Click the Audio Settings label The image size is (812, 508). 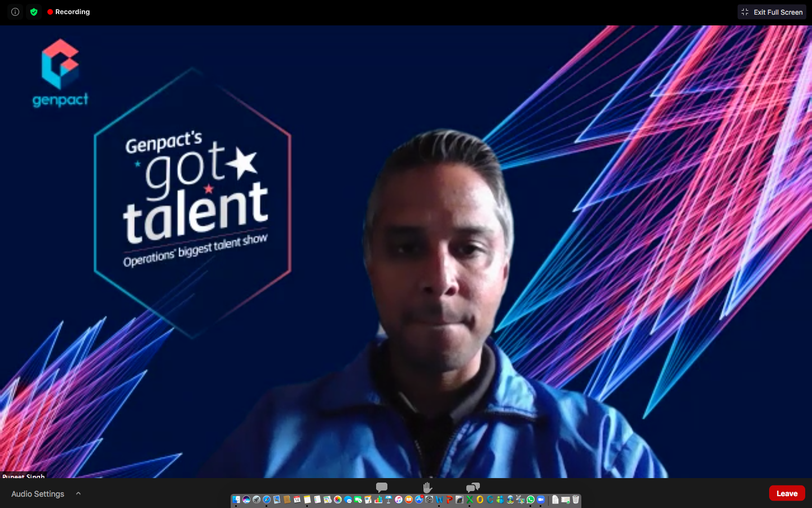tap(38, 494)
